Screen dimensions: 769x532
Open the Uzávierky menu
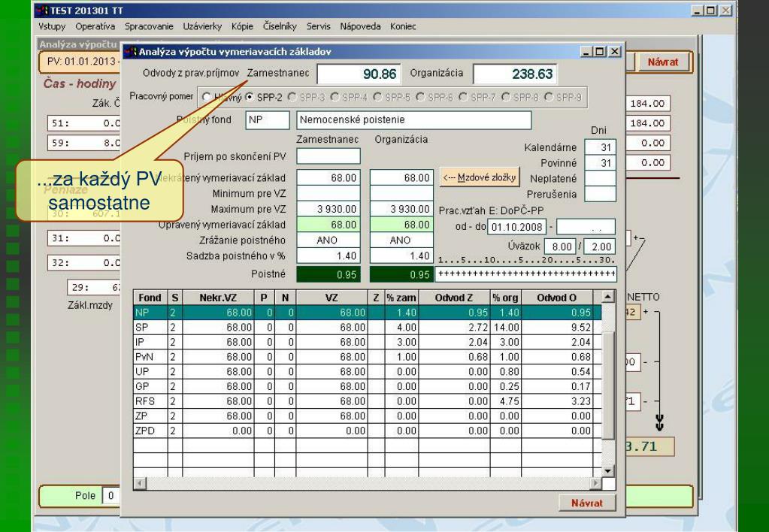[x=202, y=26]
